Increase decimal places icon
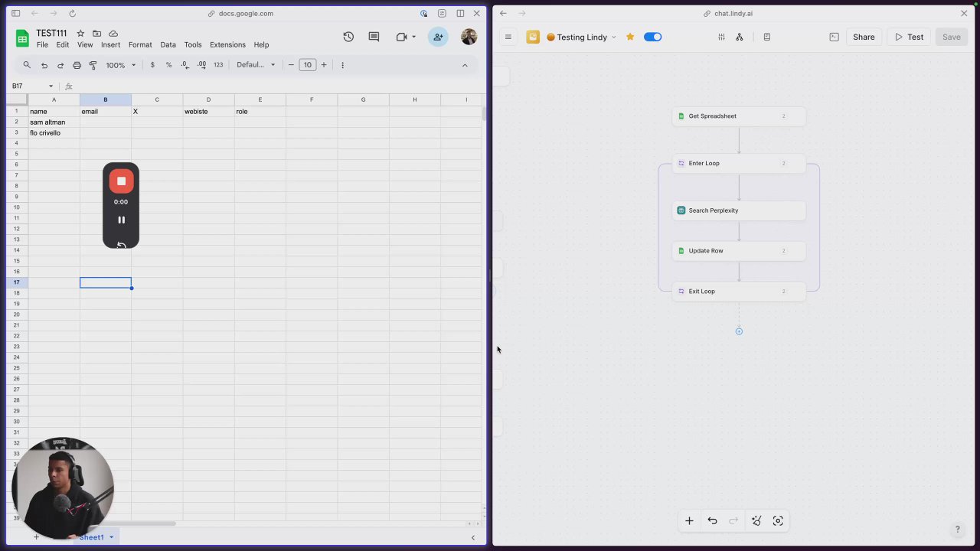Viewport: 980px width, 551px height. [x=201, y=65]
